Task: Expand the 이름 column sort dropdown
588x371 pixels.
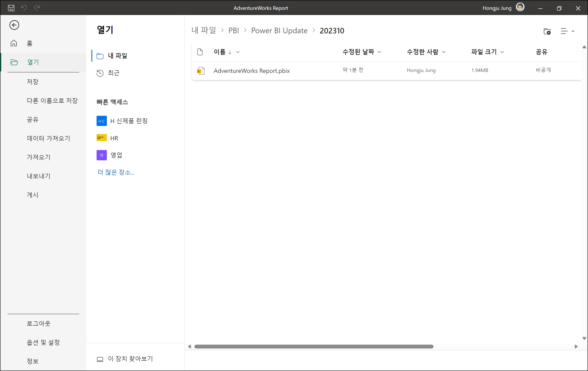Action: tap(238, 52)
